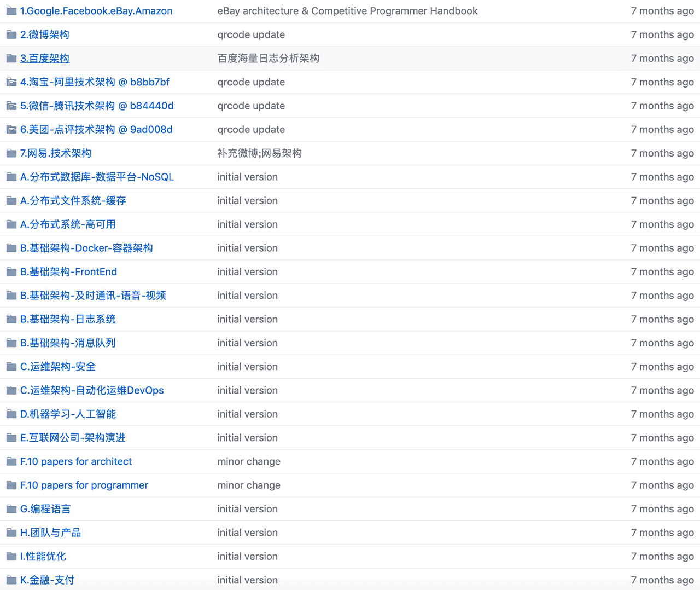Open the 百度海量日志分析架构 commit message

coord(268,59)
